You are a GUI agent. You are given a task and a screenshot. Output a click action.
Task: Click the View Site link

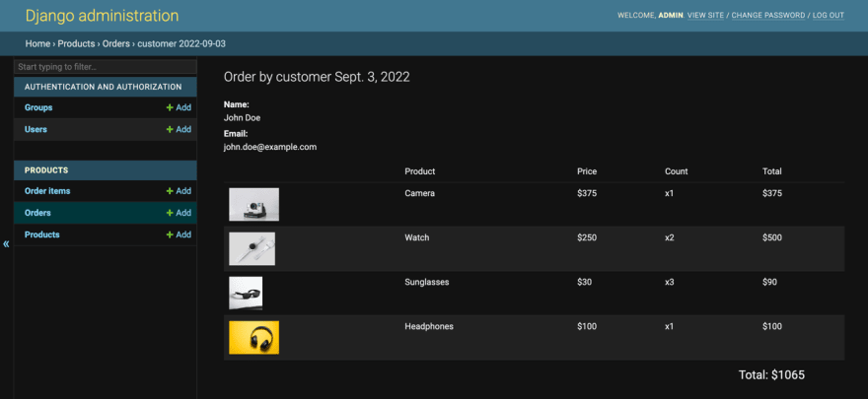coord(705,16)
